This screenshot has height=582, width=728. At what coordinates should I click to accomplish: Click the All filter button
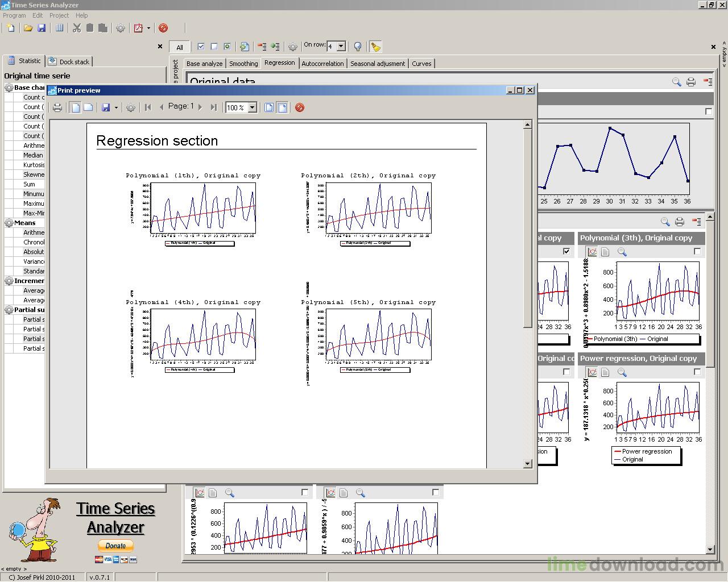click(180, 47)
